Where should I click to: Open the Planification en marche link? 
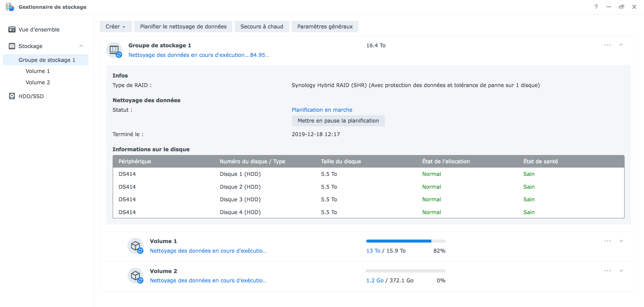pyautogui.click(x=322, y=110)
